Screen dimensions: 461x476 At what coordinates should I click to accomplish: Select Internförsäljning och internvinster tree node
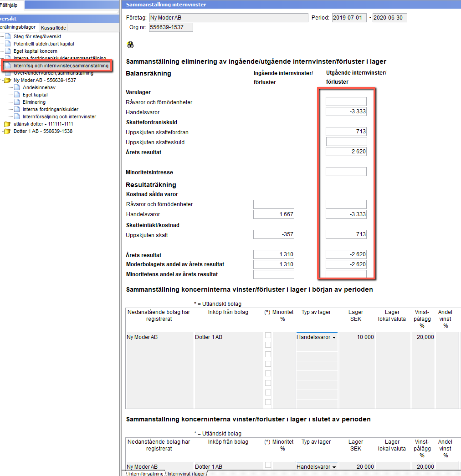pyautogui.click(x=59, y=116)
